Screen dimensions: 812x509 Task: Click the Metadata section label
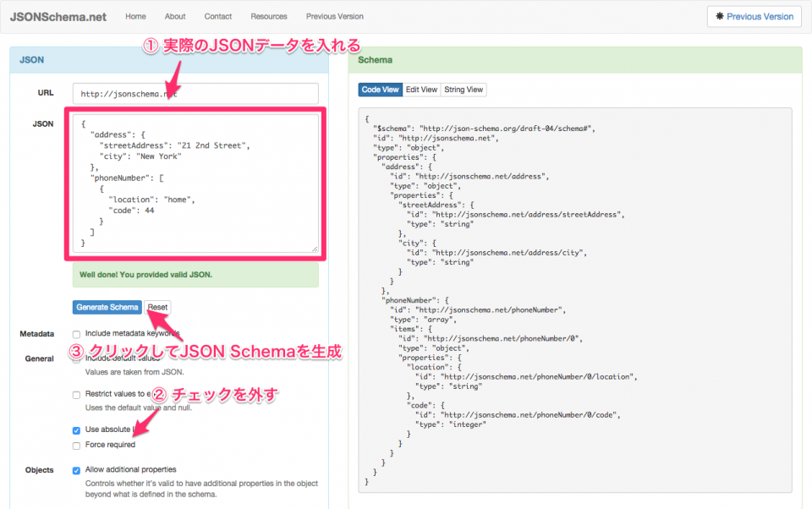36,334
